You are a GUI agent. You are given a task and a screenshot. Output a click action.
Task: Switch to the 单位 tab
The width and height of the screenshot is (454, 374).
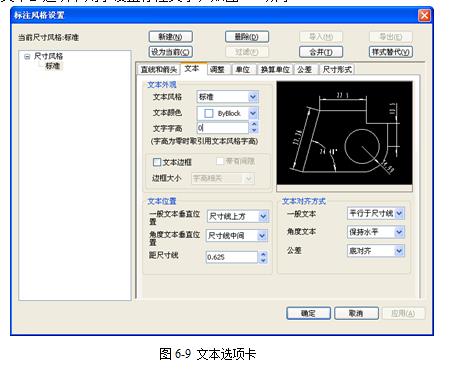[243, 69]
